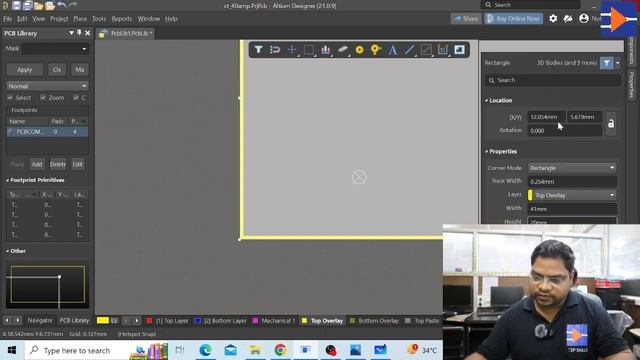The image size is (640, 360).
Task: Place a text string with the A tool
Action: click(393, 50)
